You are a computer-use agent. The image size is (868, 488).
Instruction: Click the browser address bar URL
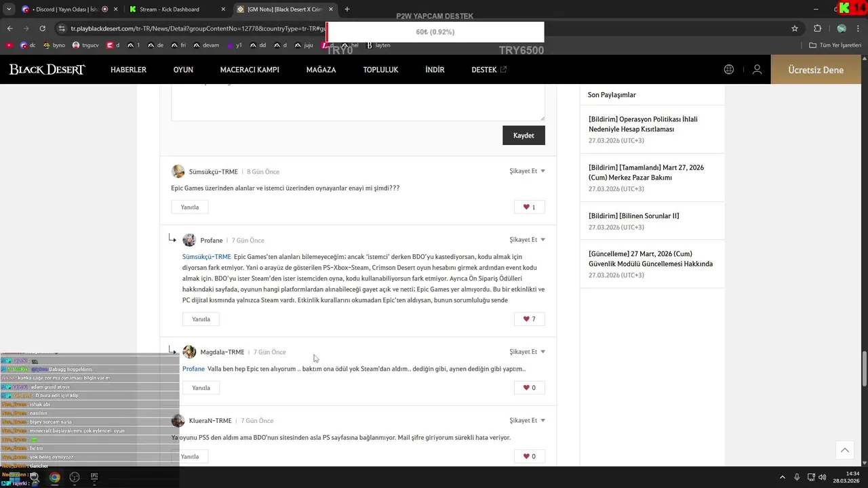coord(198,28)
